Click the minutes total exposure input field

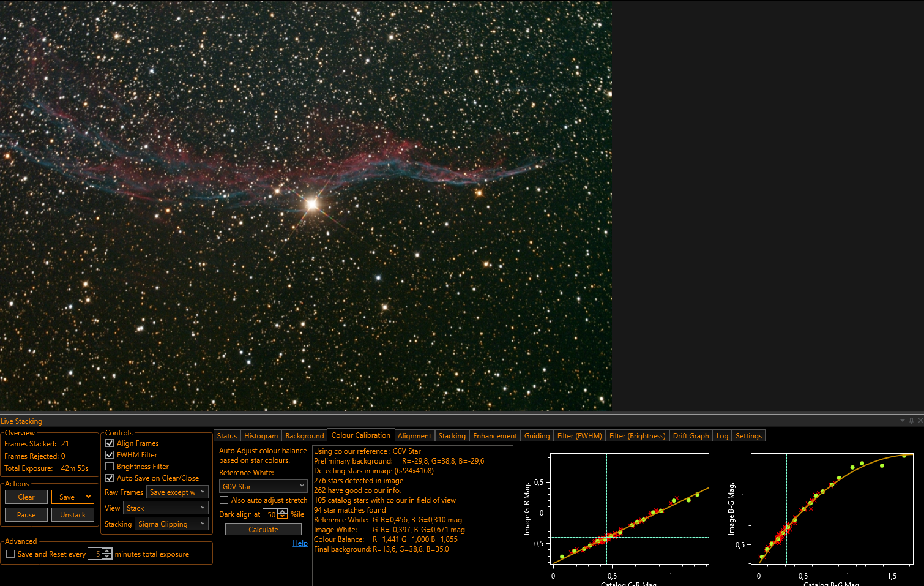(95, 554)
